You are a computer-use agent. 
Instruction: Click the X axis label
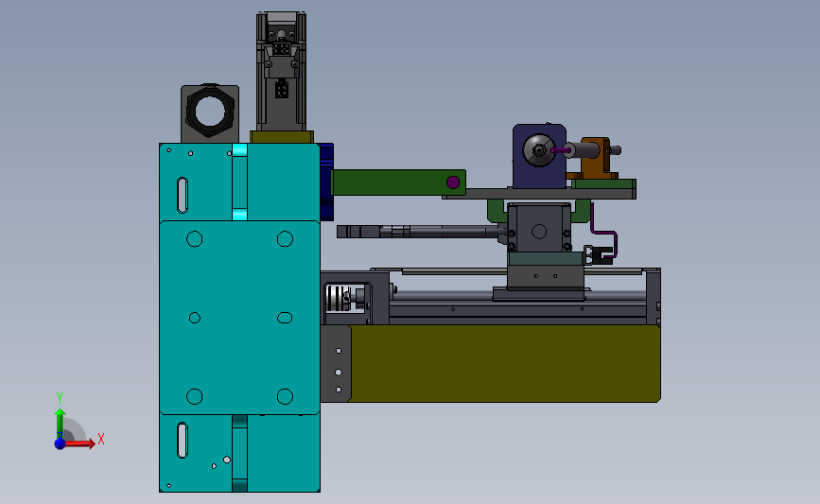click(101, 439)
